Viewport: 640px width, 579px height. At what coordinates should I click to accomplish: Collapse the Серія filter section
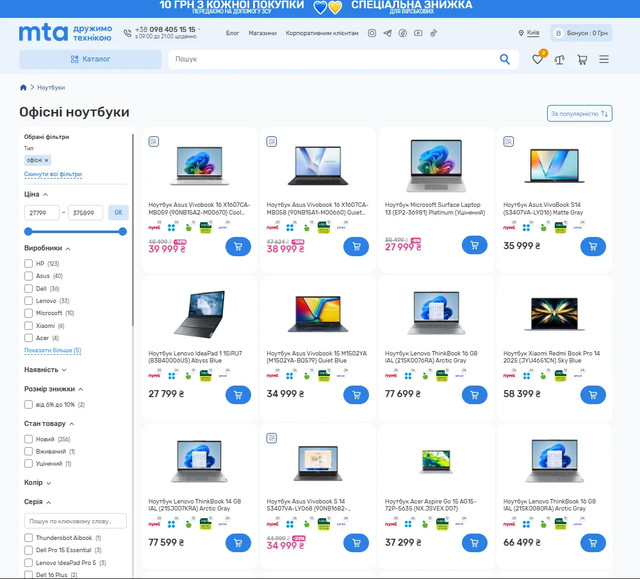[38, 502]
